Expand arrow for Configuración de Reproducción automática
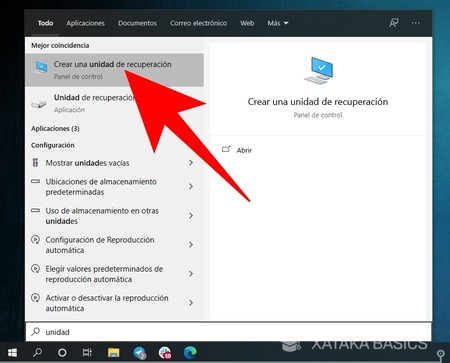450x363 pixels. point(191,244)
